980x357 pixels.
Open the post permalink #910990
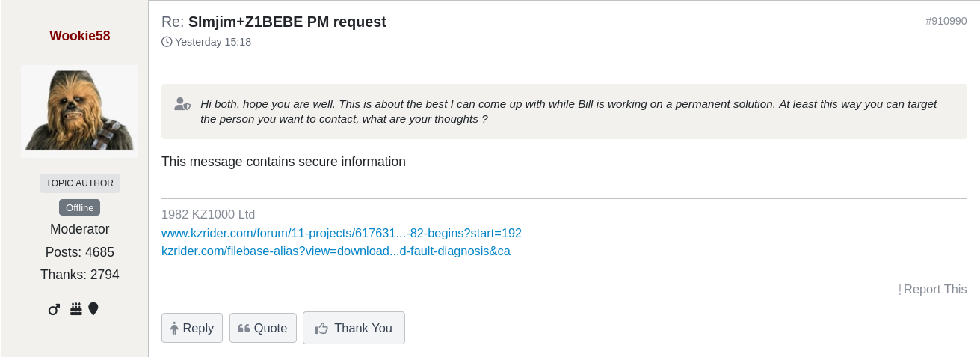[x=946, y=21]
